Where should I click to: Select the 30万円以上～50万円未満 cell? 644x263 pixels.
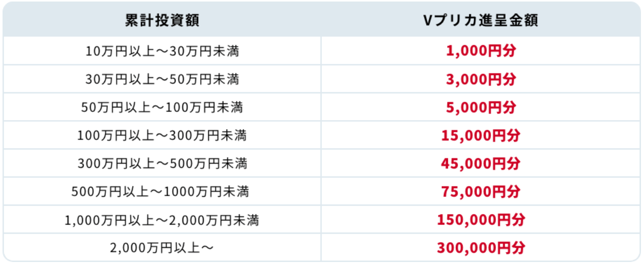click(x=162, y=79)
